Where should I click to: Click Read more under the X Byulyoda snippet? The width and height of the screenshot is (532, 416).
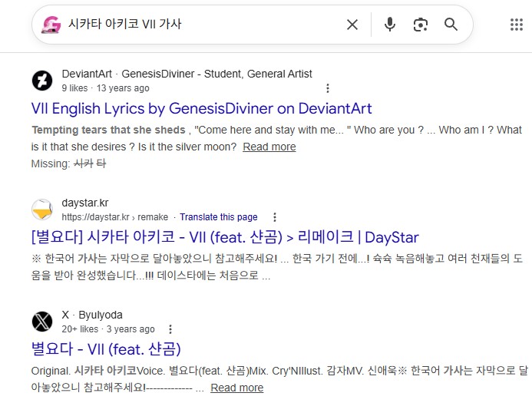click(x=236, y=388)
